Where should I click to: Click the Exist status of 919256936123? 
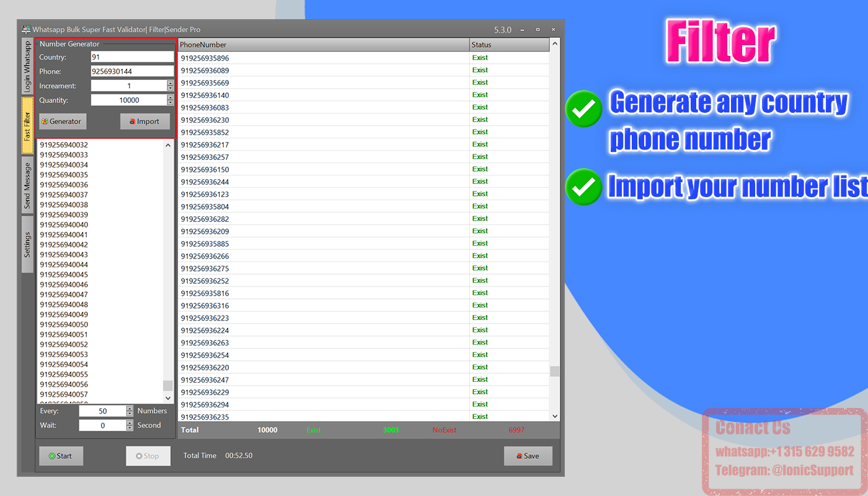[x=480, y=194]
